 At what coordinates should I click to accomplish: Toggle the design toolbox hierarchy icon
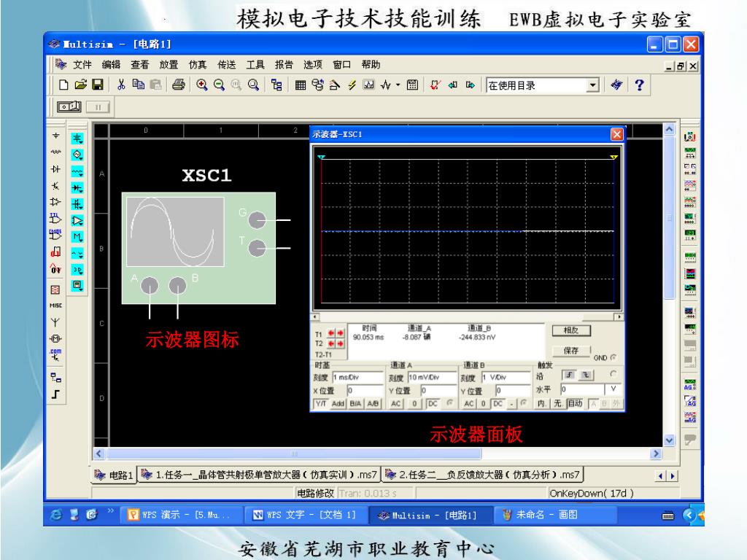point(276,85)
